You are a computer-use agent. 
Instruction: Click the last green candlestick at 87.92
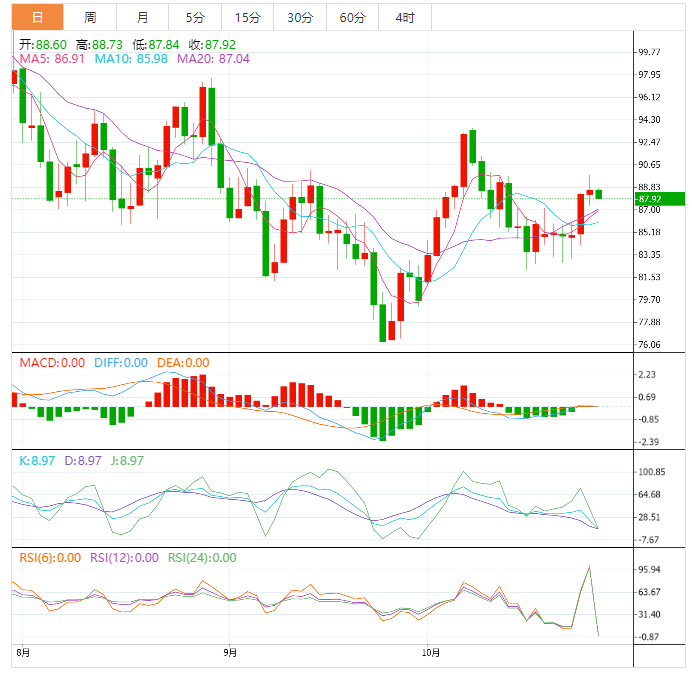tap(598, 194)
